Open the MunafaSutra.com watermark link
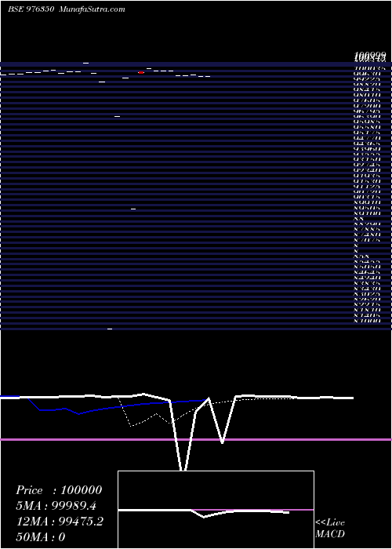The width and height of the screenshot is (392, 549). 92,9
